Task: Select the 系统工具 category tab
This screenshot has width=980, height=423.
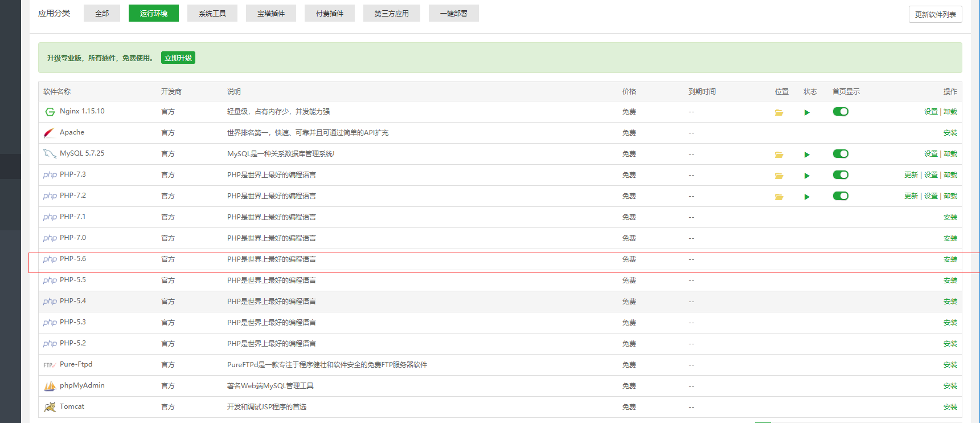Action: [212, 13]
